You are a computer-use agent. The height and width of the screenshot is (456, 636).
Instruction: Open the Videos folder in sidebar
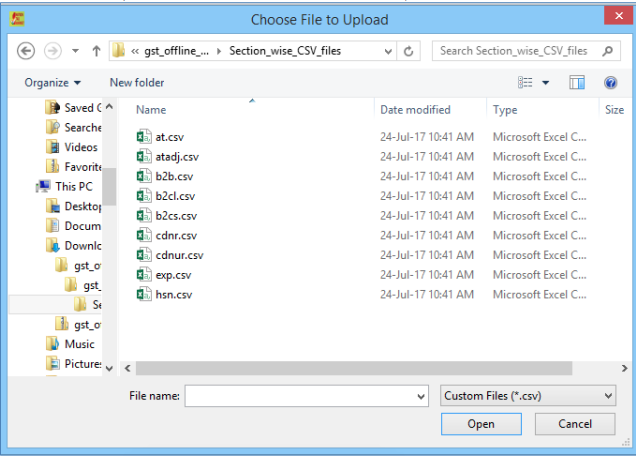coord(72,147)
